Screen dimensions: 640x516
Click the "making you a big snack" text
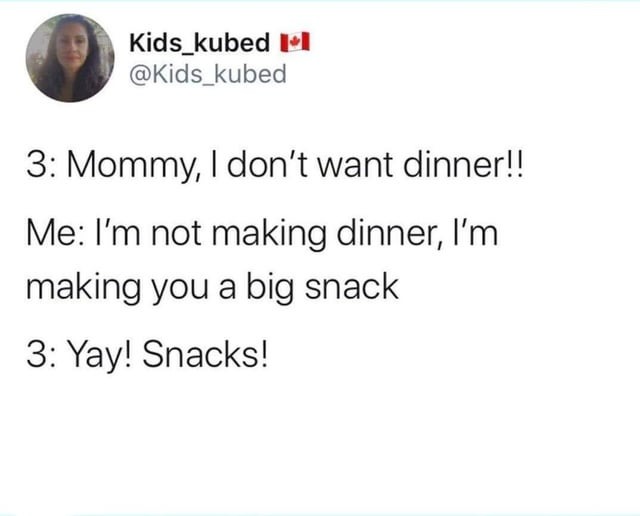tap(212, 287)
